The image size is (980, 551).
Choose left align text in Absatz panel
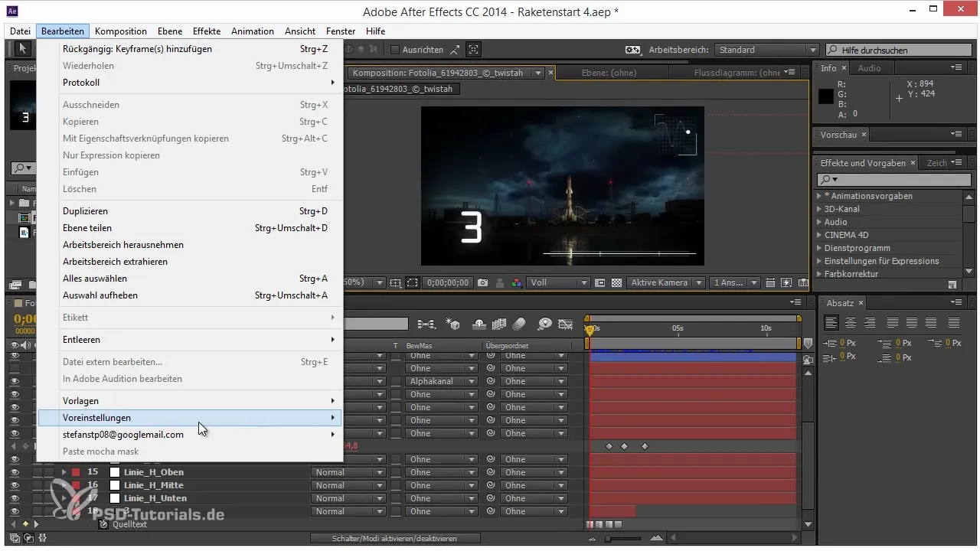coord(831,322)
